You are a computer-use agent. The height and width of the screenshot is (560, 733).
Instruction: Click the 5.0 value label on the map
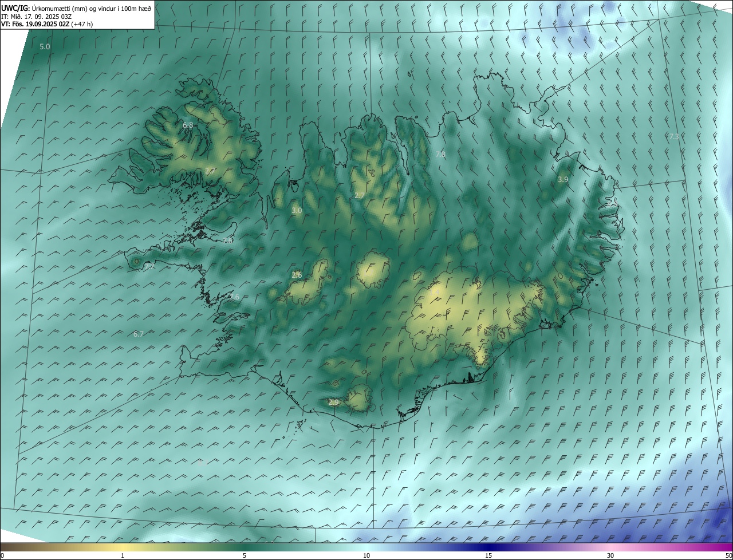click(x=45, y=46)
